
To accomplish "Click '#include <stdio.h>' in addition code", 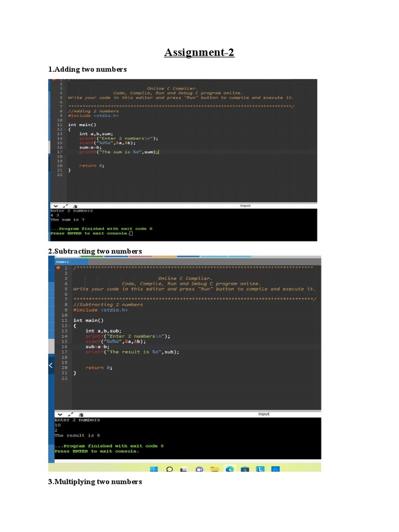I will (x=94, y=116).
